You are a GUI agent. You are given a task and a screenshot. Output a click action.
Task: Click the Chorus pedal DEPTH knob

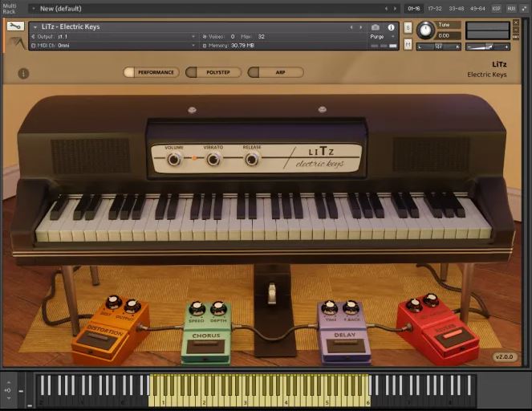tap(218, 308)
